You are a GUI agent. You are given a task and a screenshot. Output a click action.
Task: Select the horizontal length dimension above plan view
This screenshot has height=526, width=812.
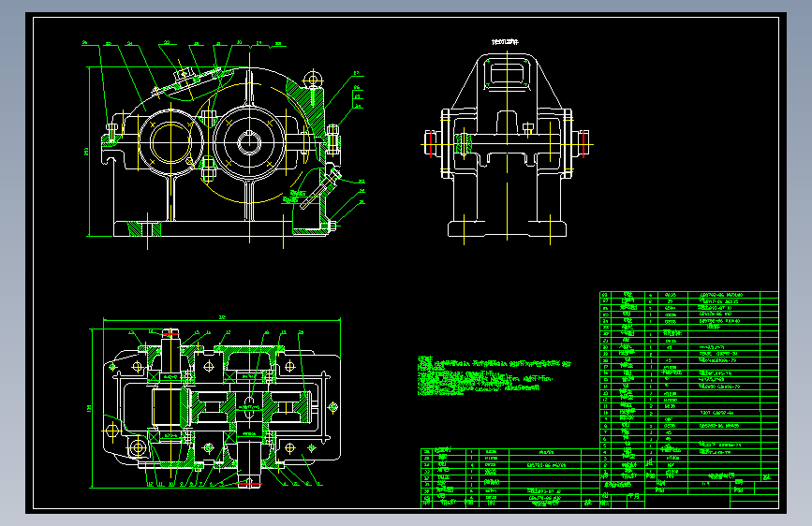point(222,318)
